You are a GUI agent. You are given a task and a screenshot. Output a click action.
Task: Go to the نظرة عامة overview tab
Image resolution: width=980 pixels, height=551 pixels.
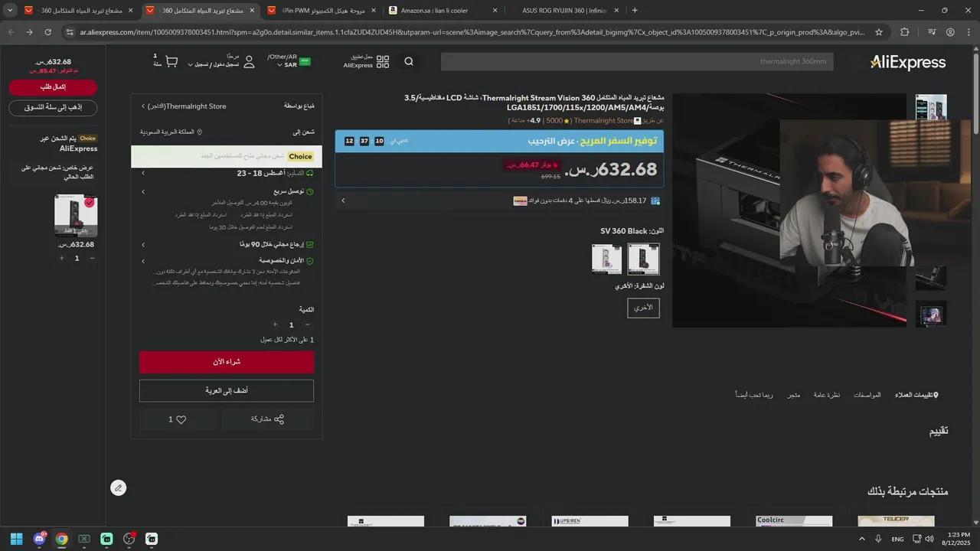(x=827, y=395)
